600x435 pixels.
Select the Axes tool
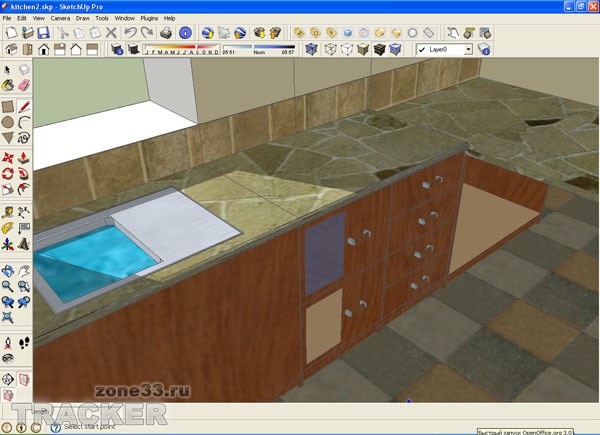8,244
